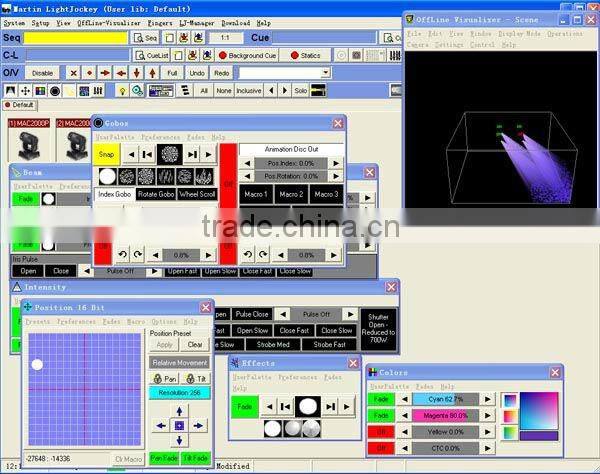Screen dimensions: 600x474
Task: Open the System menu
Action: [14, 22]
